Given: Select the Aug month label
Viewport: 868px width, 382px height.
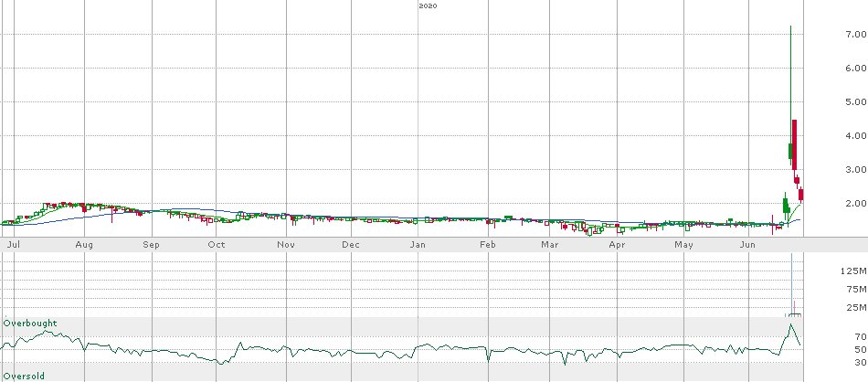Looking at the screenshot, I should (x=83, y=245).
